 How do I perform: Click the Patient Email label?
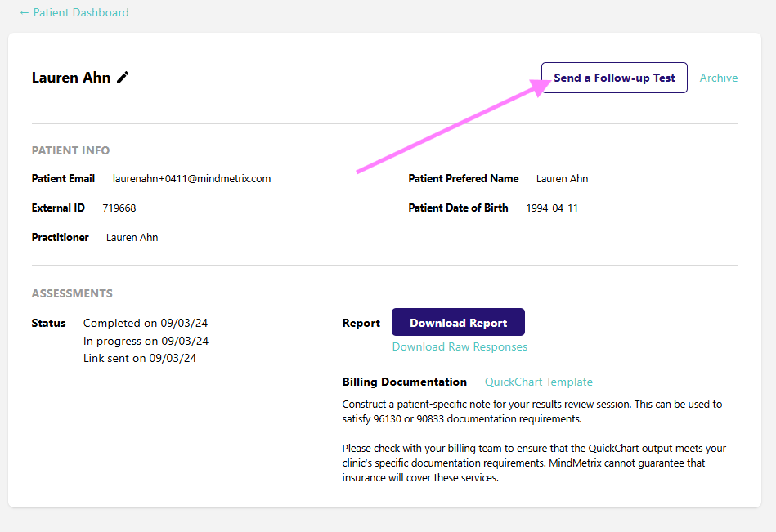(63, 178)
